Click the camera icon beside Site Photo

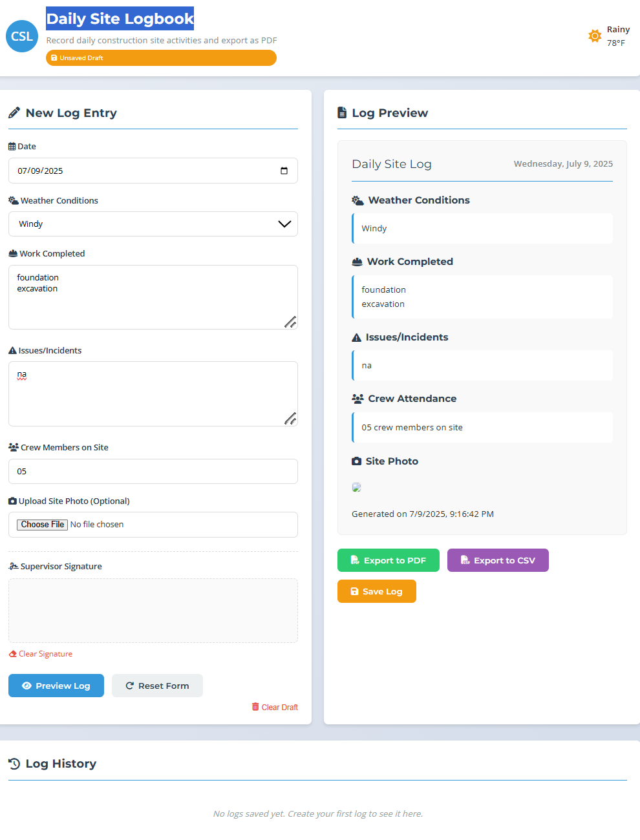(356, 461)
